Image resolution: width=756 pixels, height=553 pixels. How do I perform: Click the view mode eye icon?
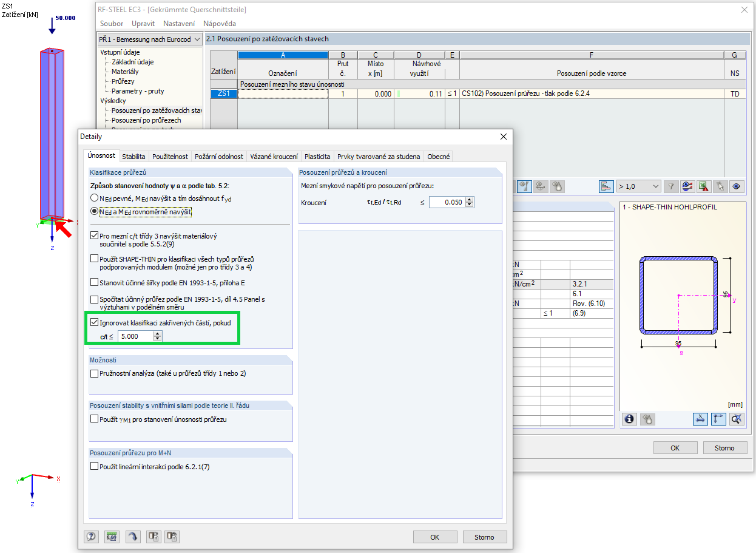point(737,186)
